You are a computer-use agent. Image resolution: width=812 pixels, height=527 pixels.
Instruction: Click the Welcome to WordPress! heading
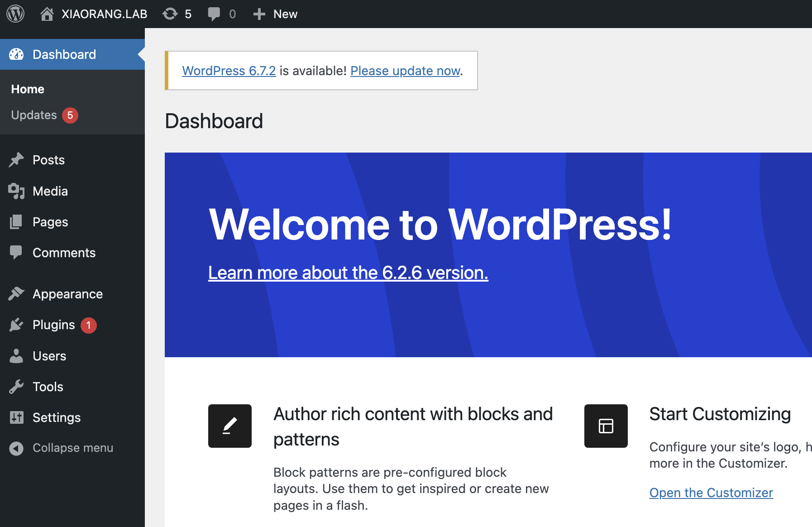[440, 225]
